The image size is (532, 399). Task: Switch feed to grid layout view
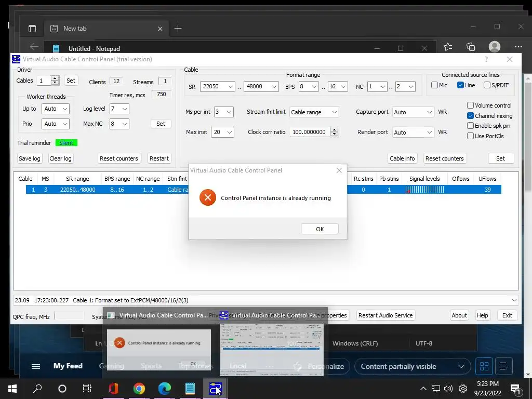click(x=484, y=366)
